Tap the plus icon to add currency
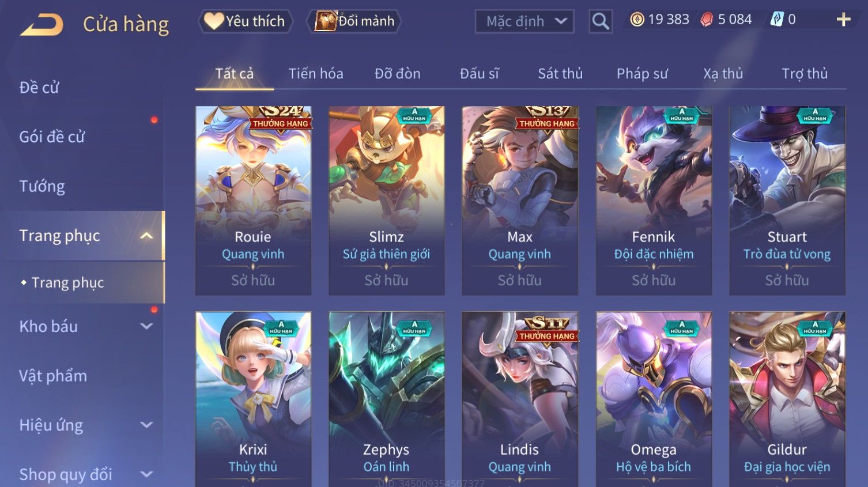868x487 pixels. click(843, 20)
